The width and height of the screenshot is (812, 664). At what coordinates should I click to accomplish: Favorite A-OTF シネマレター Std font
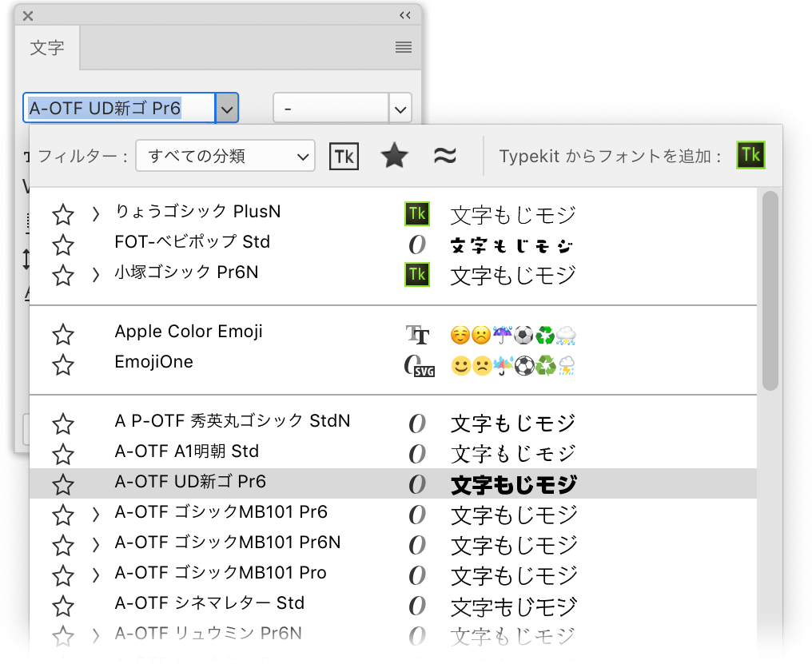tap(63, 606)
